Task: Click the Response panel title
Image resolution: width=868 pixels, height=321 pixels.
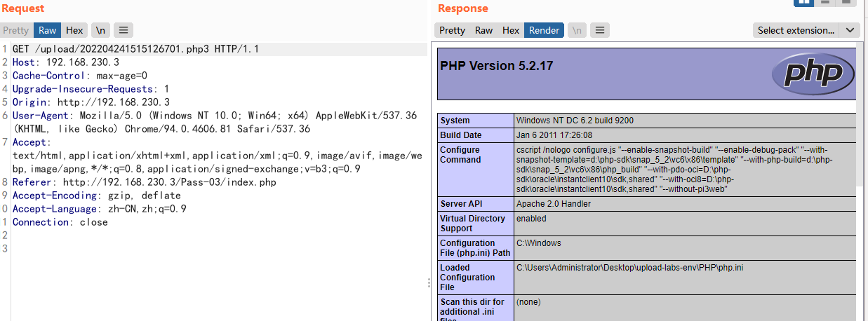Action: [x=463, y=8]
